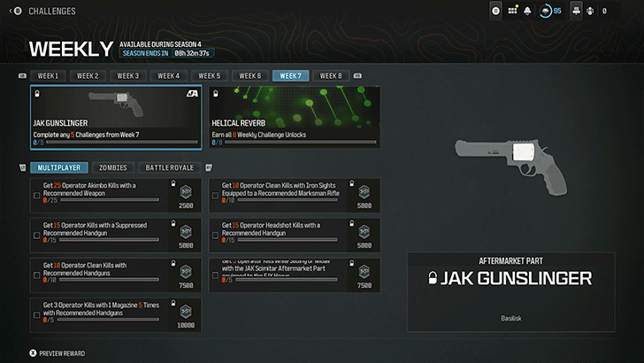Click the lock icon on JAK Gunslinger card
The width and height of the screenshot is (644, 363).
click(37, 94)
